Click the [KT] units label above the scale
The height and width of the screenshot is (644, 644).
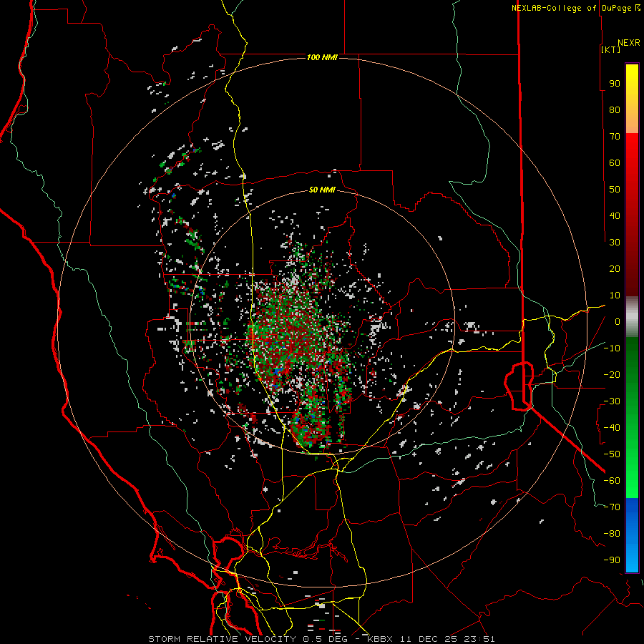point(610,49)
